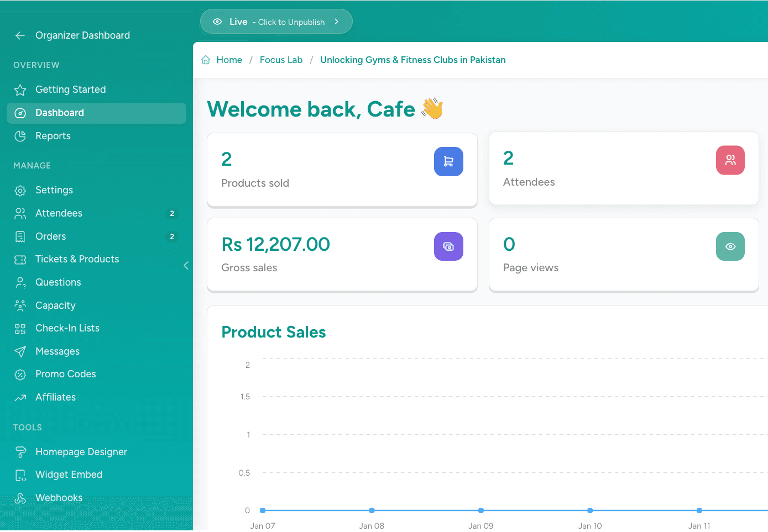Click the Orders count badge 2

pyautogui.click(x=172, y=236)
